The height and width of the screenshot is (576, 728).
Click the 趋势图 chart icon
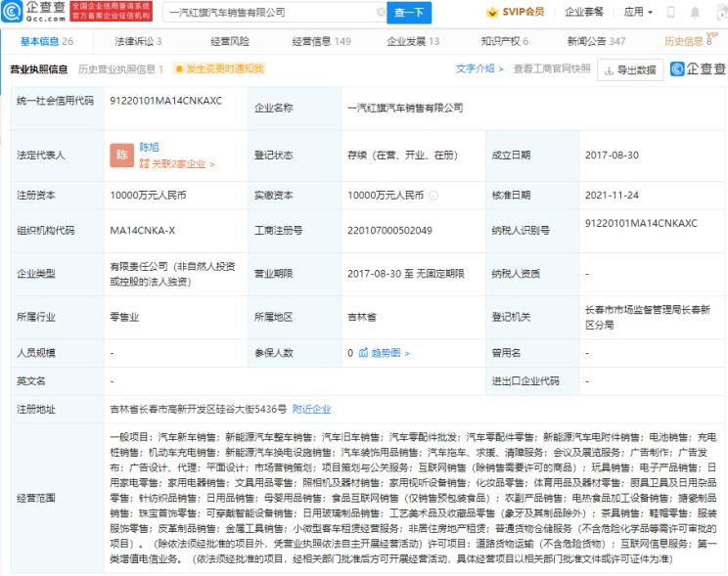click(x=363, y=353)
